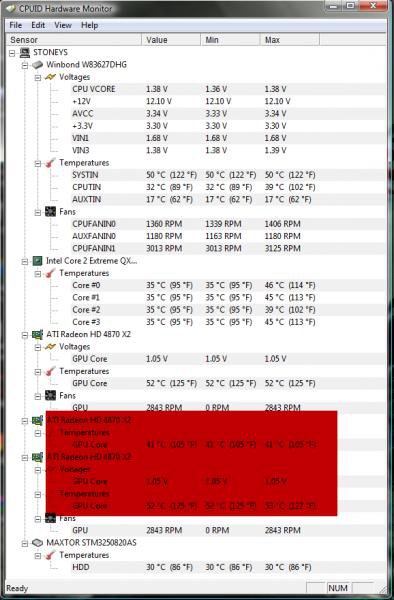The width and height of the screenshot is (394, 600).
Task: Collapse the Winbond Fans group
Action: pyautogui.click(x=37, y=212)
